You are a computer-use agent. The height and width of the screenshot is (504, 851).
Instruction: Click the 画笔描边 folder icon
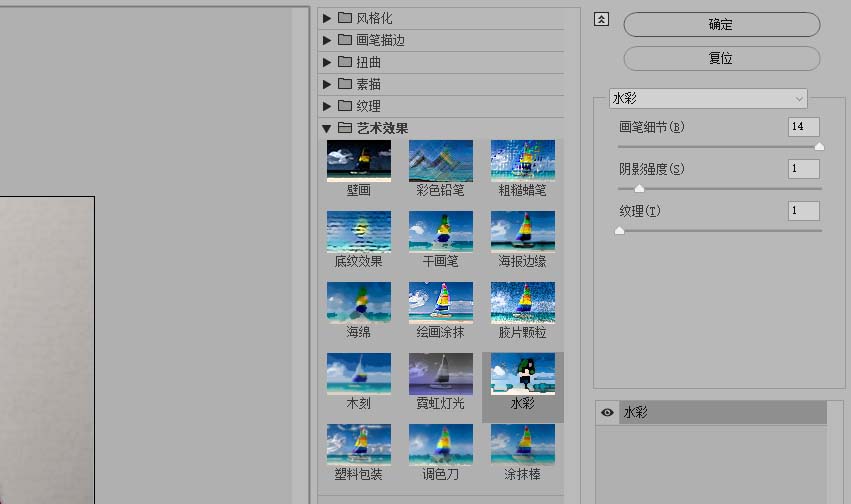coord(345,40)
